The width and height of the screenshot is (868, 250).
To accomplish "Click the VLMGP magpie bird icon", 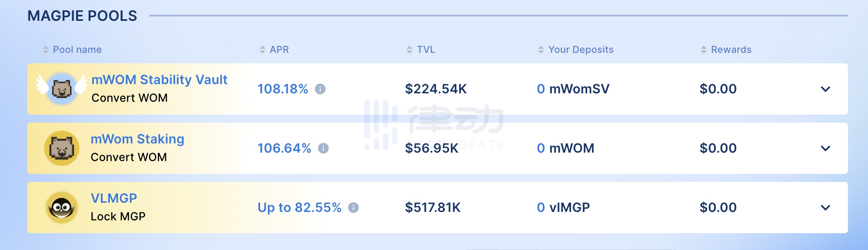I will click(x=61, y=208).
